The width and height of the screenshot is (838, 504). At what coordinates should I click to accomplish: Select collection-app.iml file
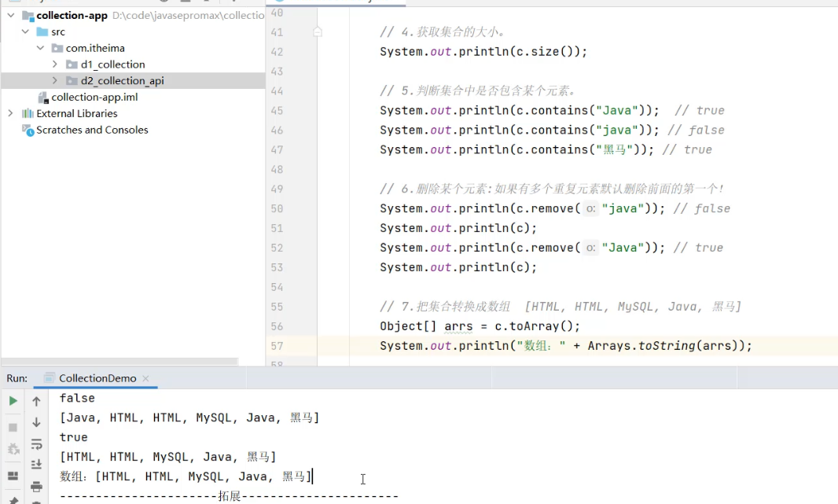tap(94, 97)
